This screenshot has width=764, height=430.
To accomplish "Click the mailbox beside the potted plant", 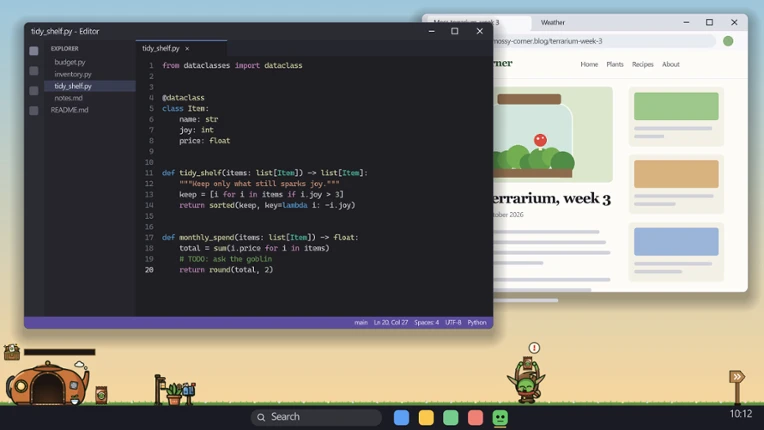I will 189,391.
